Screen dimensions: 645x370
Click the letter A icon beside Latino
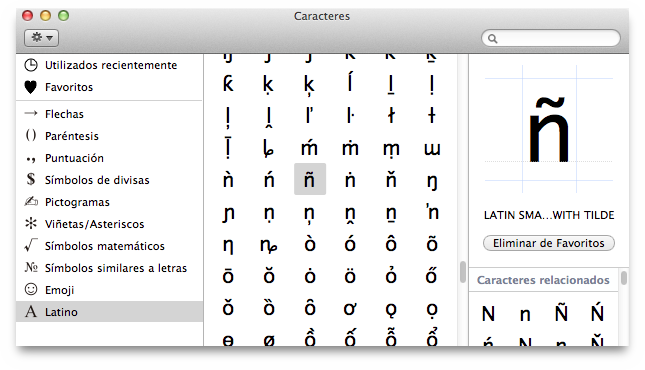[31, 312]
